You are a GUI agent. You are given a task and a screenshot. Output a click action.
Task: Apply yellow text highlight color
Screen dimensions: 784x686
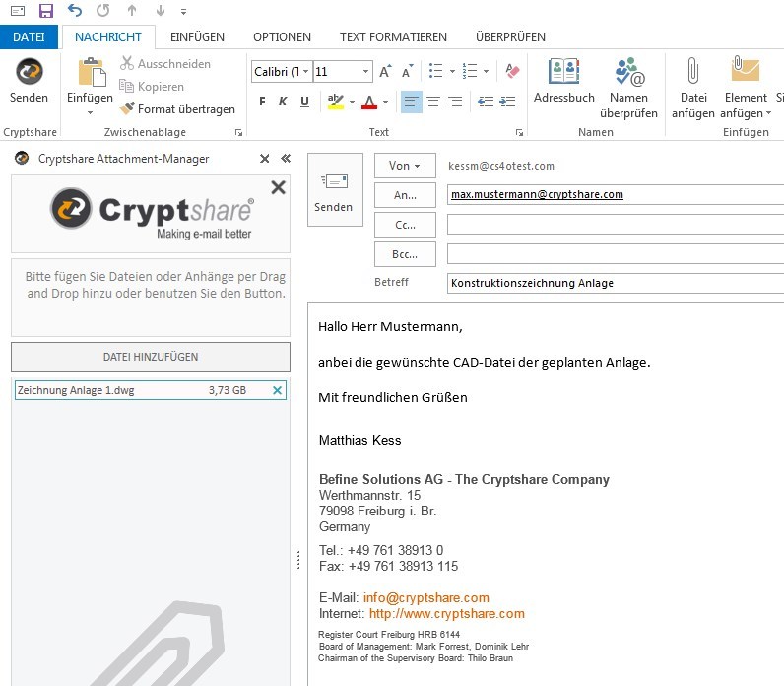(336, 102)
